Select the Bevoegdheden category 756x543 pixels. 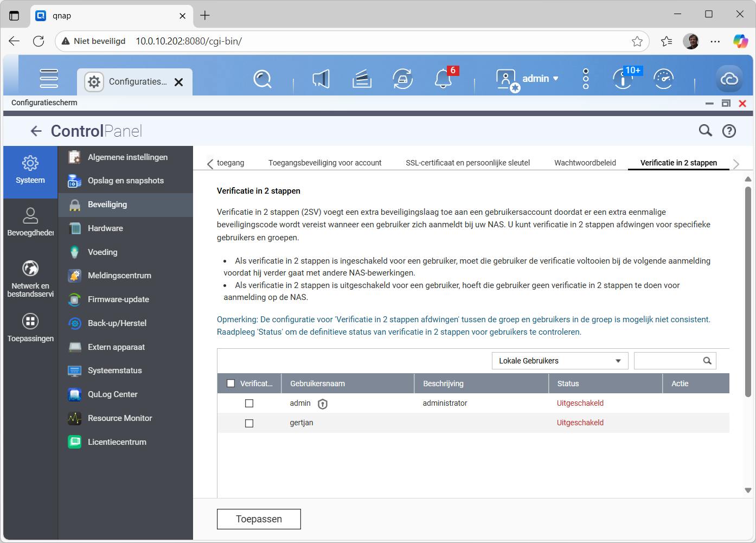pos(30,222)
